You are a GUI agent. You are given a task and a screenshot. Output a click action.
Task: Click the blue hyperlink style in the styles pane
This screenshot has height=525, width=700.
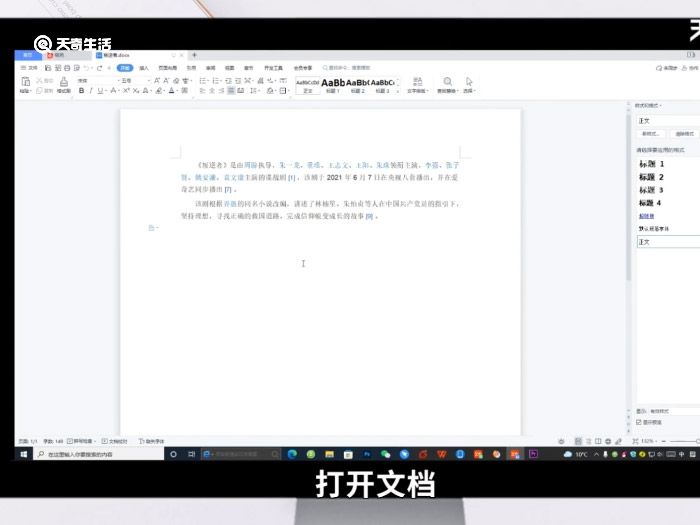tap(646, 216)
